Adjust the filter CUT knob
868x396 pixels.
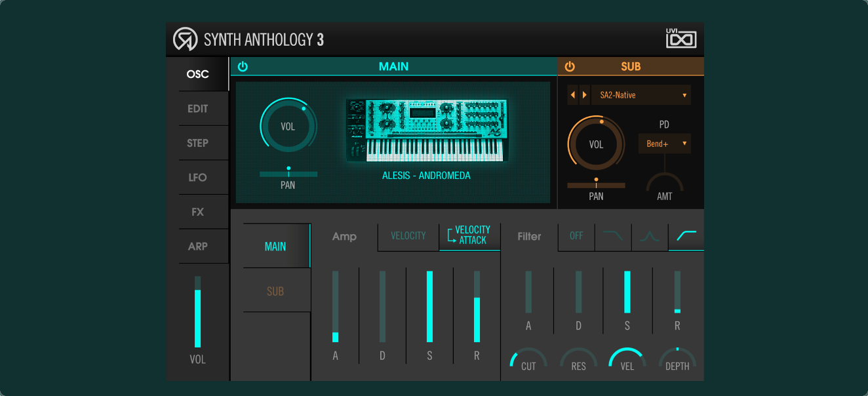pyautogui.click(x=528, y=359)
